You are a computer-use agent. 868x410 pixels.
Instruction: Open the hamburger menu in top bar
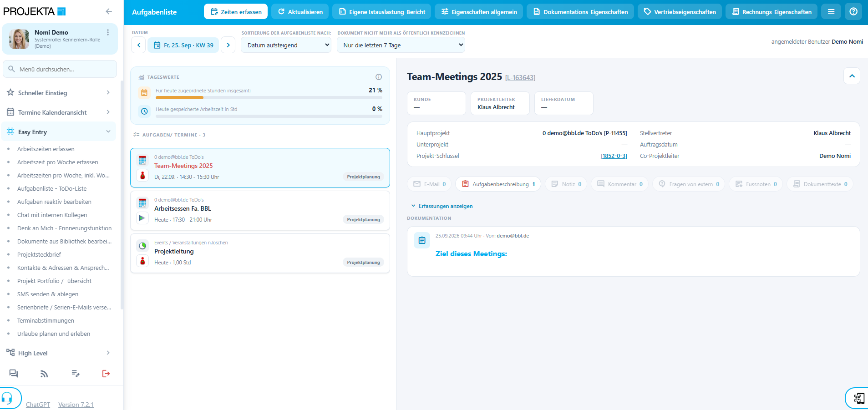click(x=831, y=12)
